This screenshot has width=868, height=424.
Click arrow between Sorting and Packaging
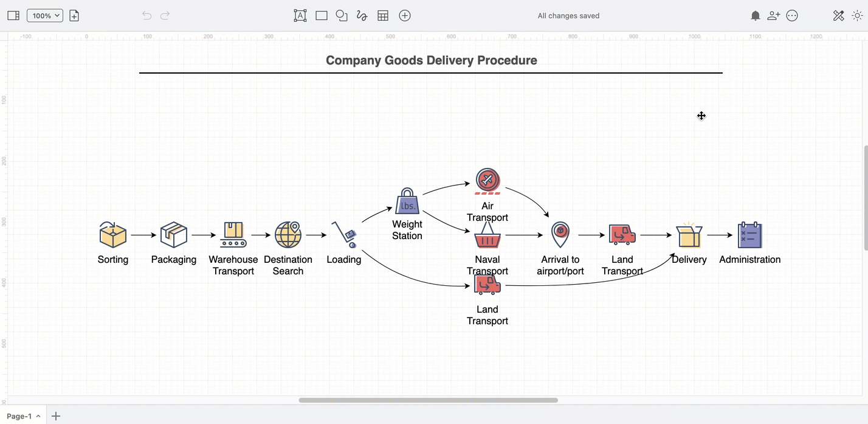point(143,235)
